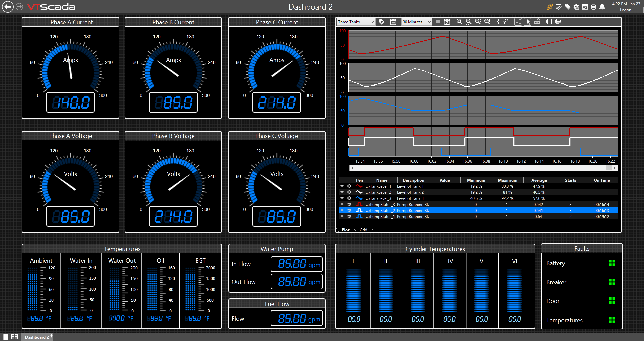The height and width of the screenshot is (341, 644).
Task: Select the pointer tool in trend toolbar
Action: (x=527, y=22)
